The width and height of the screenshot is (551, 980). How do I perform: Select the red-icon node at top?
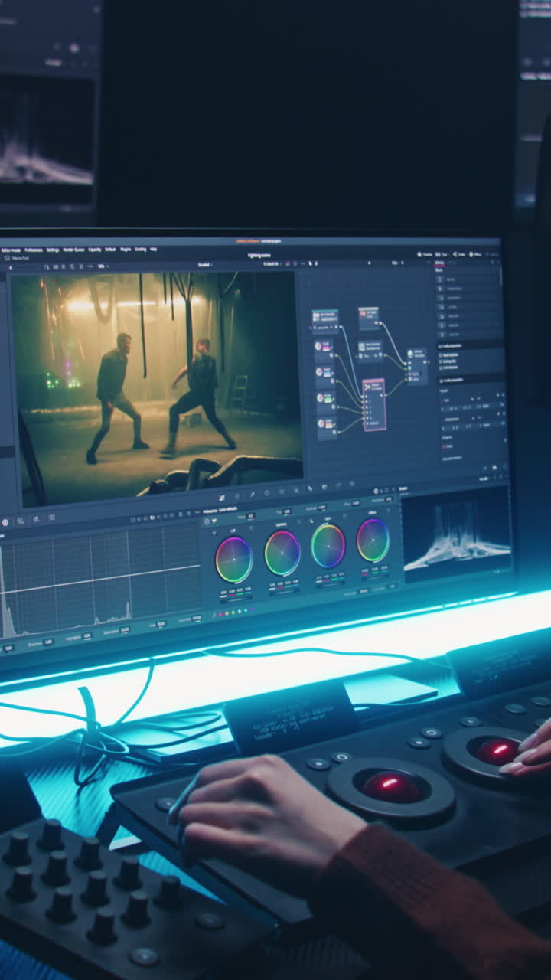tap(369, 318)
